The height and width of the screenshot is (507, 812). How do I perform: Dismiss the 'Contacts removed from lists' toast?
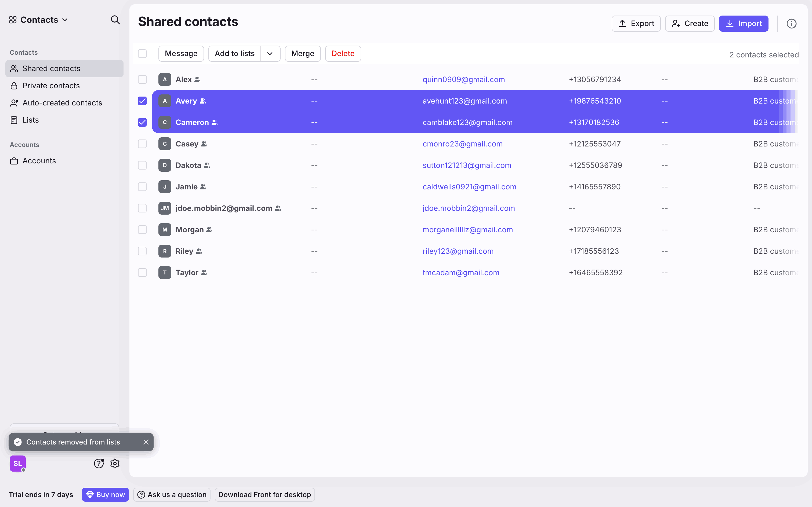pos(146,442)
